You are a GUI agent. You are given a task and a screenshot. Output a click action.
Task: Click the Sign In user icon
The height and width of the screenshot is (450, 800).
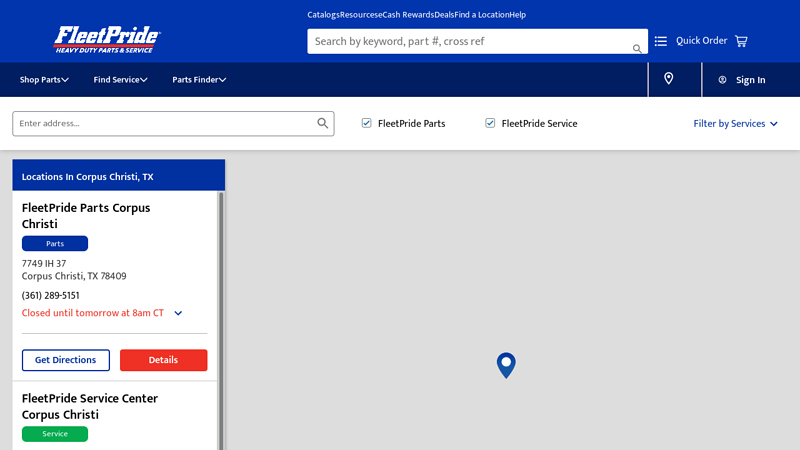coord(722,80)
